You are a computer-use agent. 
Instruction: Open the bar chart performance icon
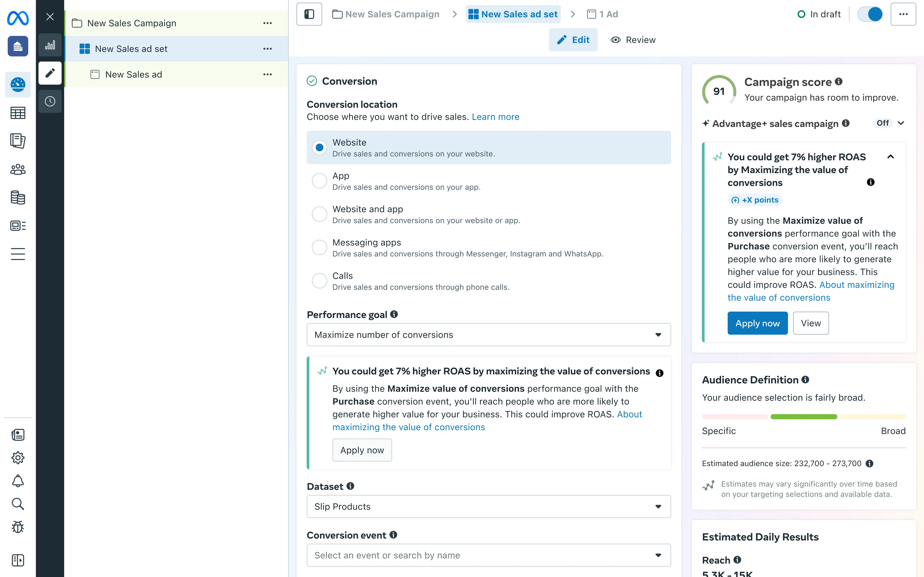click(50, 45)
